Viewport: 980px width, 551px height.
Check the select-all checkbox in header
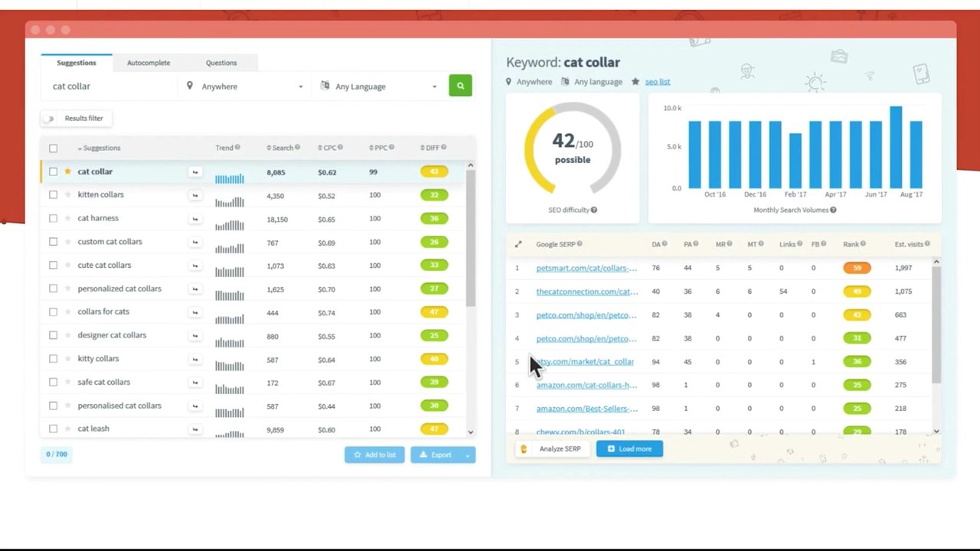(53, 148)
